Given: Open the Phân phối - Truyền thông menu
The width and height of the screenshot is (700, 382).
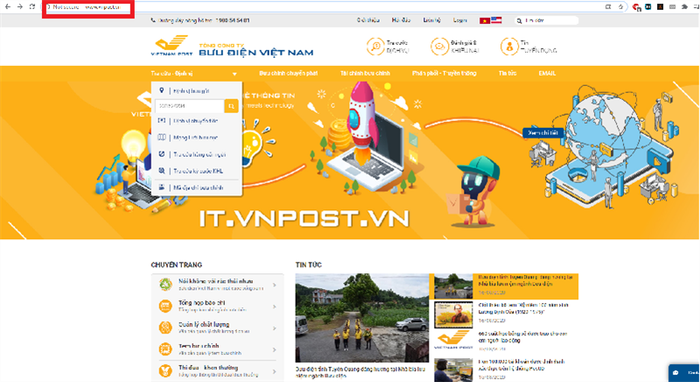Looking at the screenshot, I should (x=444, y=73).
